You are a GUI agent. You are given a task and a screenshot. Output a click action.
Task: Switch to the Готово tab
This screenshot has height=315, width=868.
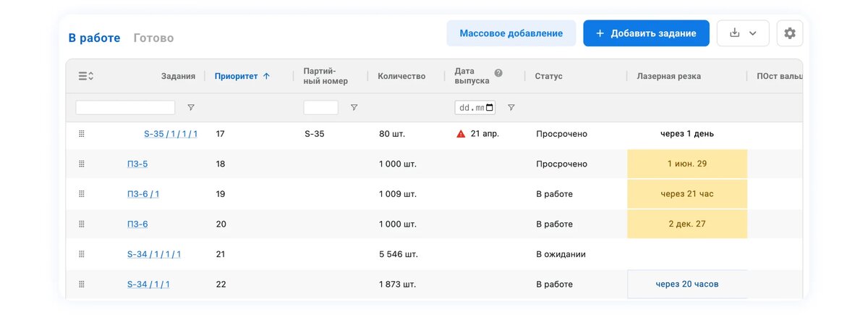coord(153,38)
